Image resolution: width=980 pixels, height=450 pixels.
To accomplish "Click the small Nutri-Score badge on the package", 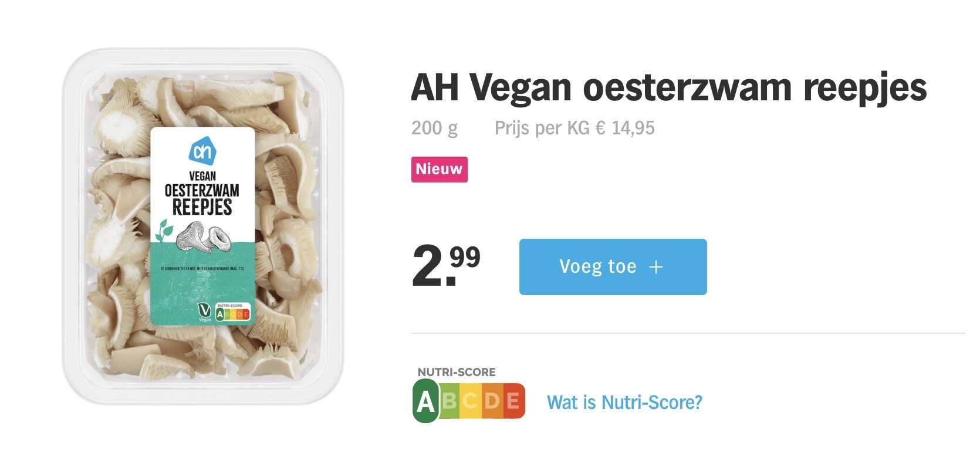I will [x=233, y=312].
